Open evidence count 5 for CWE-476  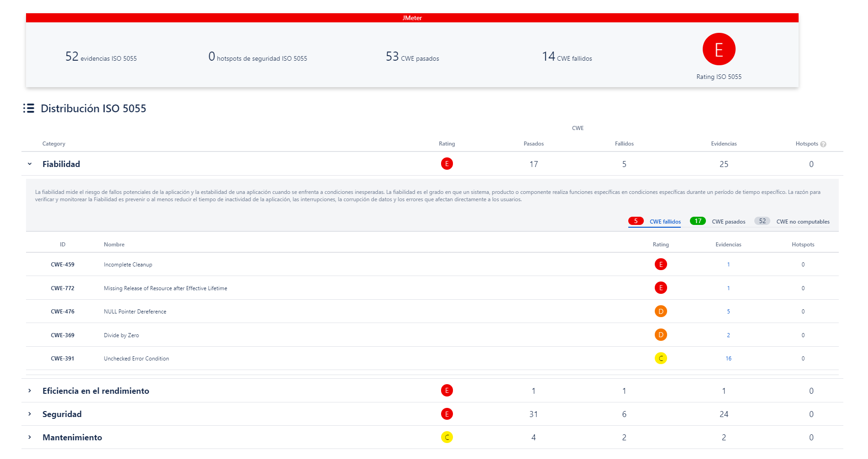tap(728, 312)
